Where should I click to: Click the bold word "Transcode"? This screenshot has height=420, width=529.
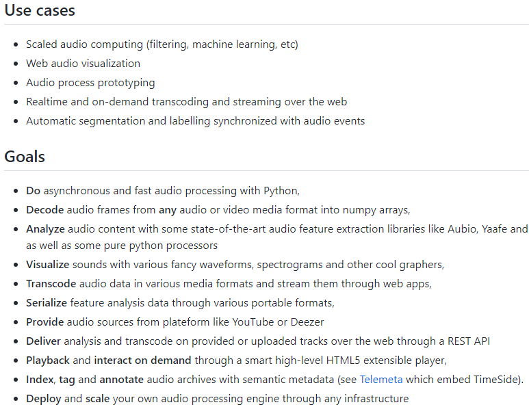tap(51, 283)
